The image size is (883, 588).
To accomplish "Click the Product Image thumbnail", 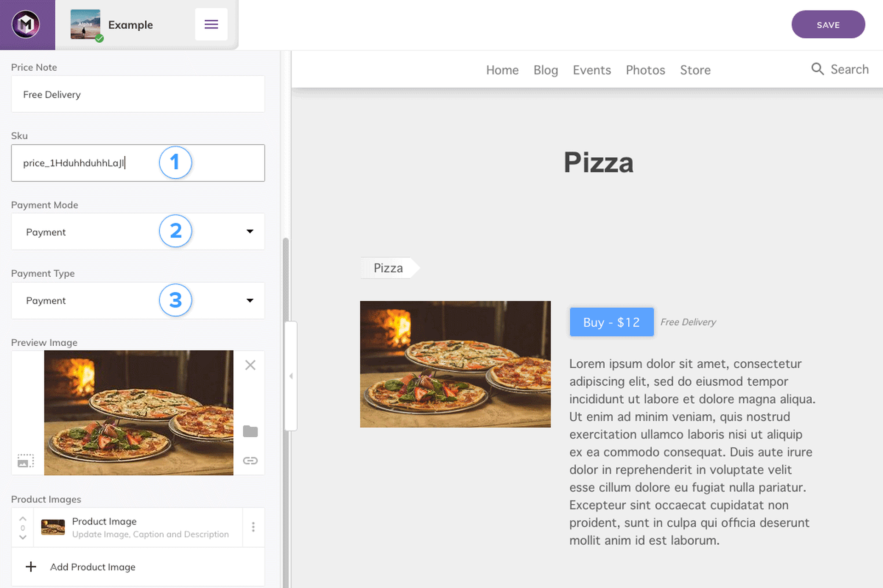I will [x=52, y=527].
